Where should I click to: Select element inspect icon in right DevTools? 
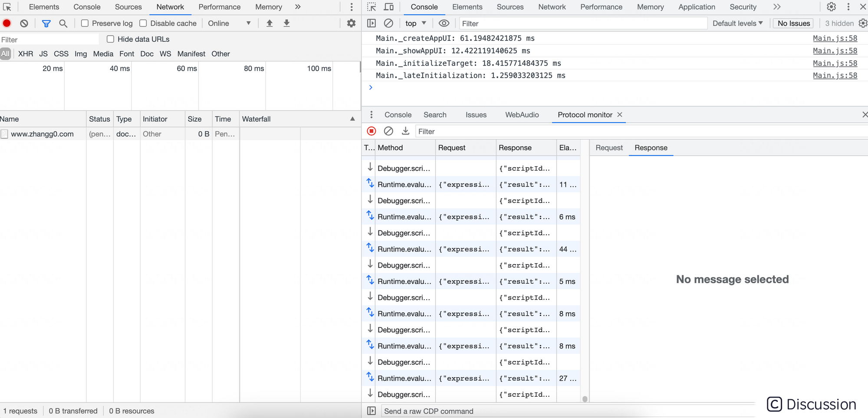click(372, 7)
